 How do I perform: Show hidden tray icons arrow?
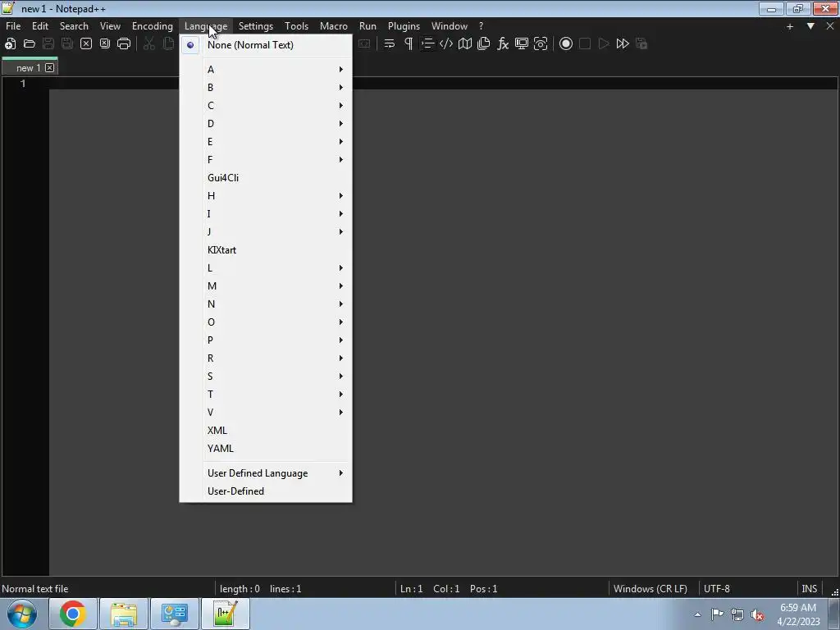pos(697,614)
